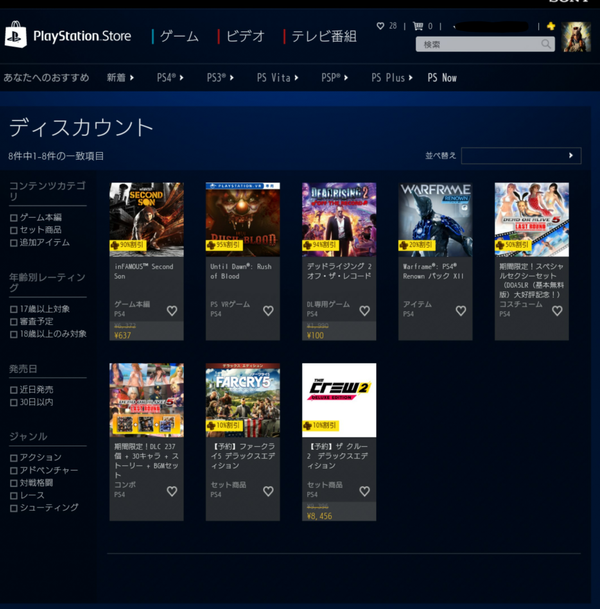Open the user avatar profile picture
Screen dimensions: 600x609
tap(577, 37)
